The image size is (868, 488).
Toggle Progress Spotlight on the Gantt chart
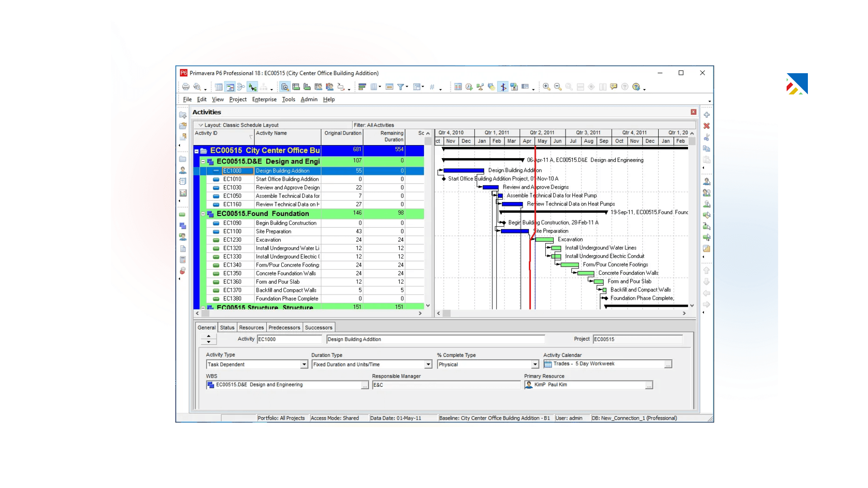point(503,87)
